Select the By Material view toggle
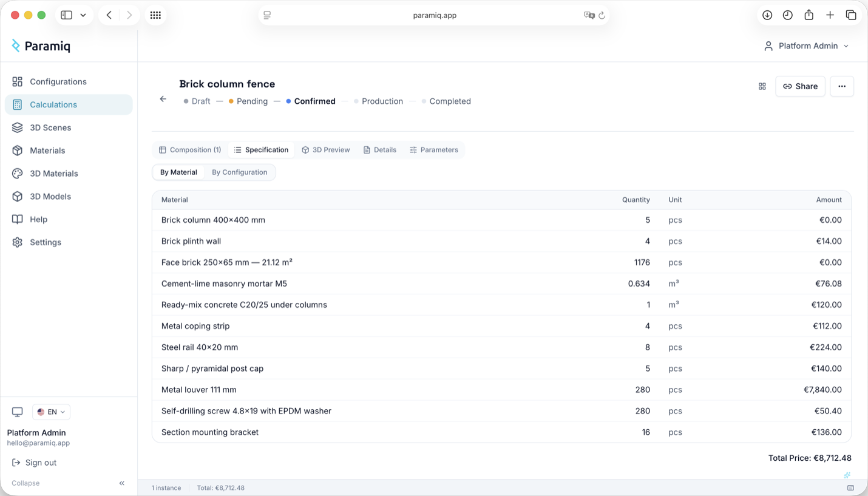 coord(178,172)
